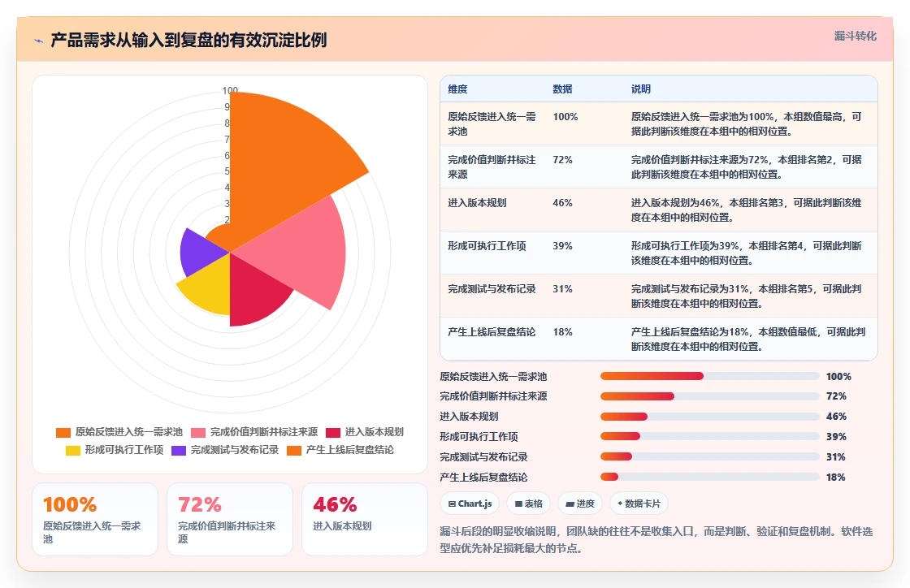This screenshot has height=588, width=910.
Task: Click the 39% progress bar
Action: click(x=710, y=437)
